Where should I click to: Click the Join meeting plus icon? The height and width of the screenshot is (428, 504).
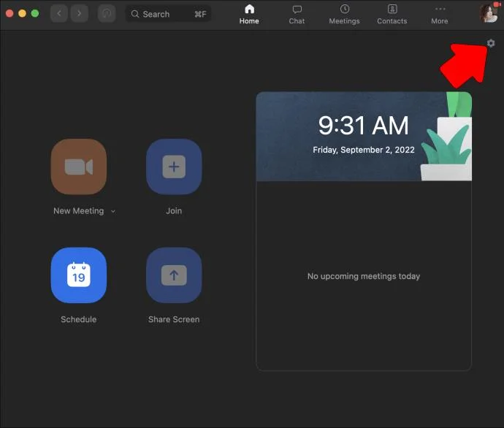pyautogui.click(x=174, y=167)
